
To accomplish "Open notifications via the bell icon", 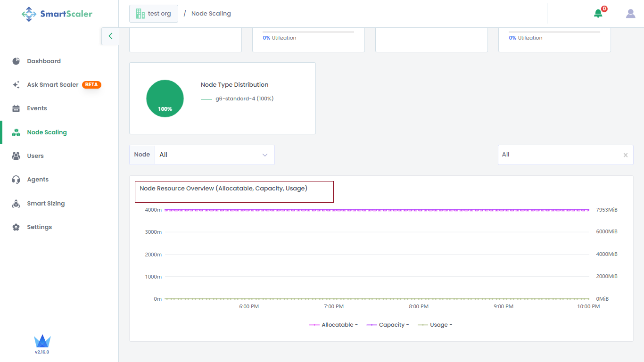I will (x=598, y=14).
